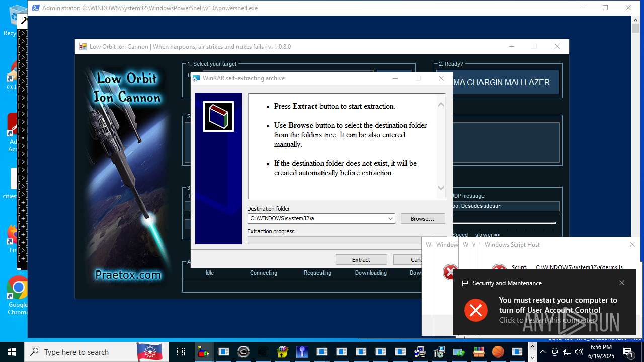Screen dimensions: 644x362
Task: Select the Idle status label in LOIC
Action: 210,273
